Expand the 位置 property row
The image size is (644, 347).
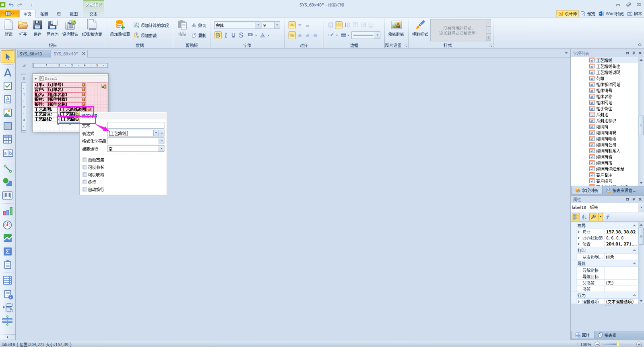pos(579,244)
